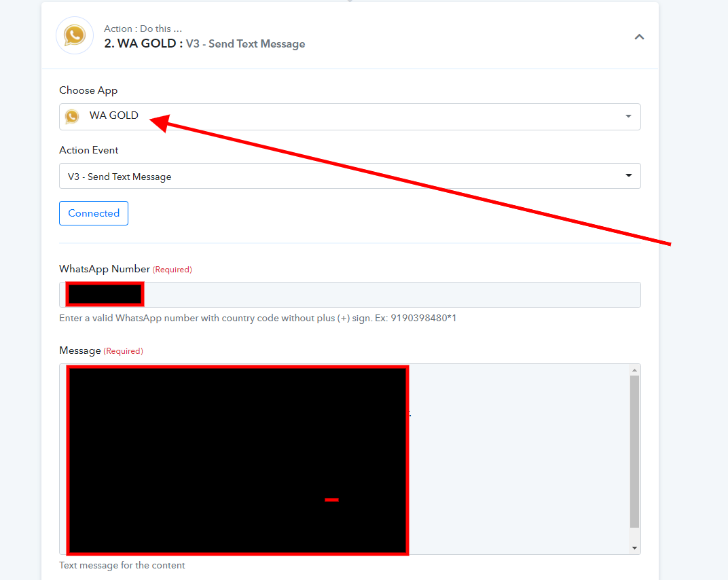The width and height of the screenshot is (728, 580).
Task: Click the message scrollbar up arrow
Action: [x=635, y=370]
